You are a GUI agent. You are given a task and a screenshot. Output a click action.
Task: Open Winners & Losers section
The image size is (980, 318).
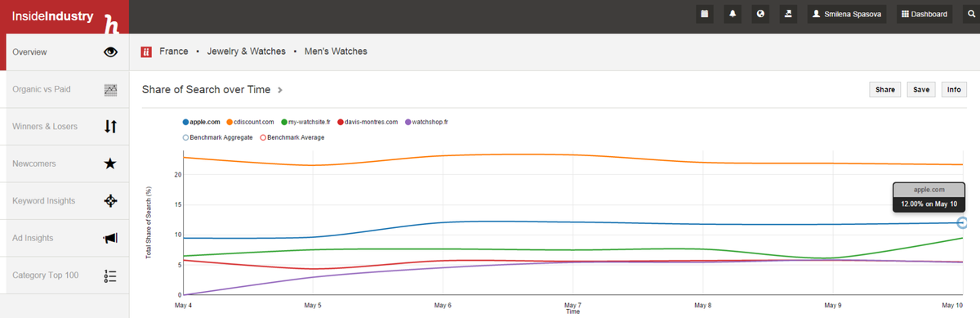(65, 127)
